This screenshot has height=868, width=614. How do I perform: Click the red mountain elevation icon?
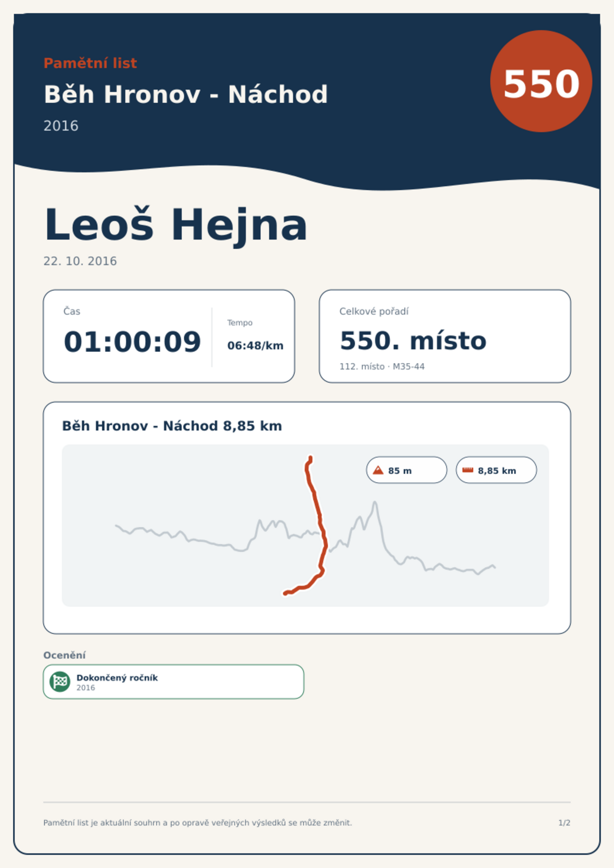tap(378, 470)
